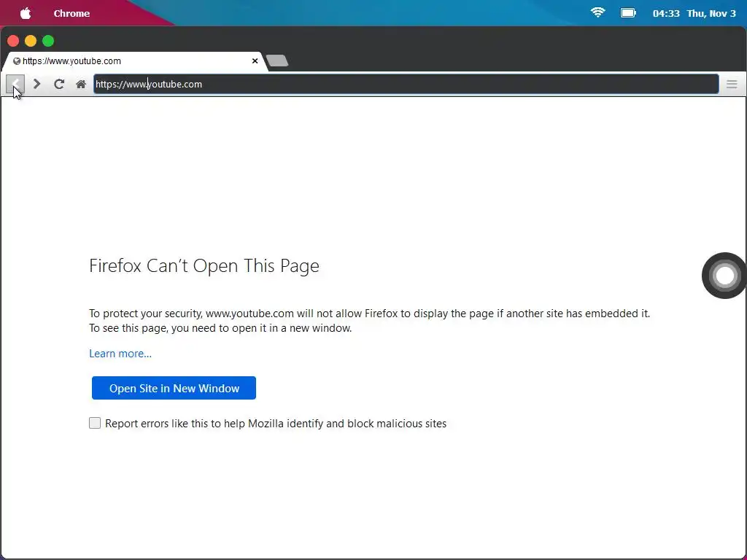The width and height of the screenshot is (747, 560).
Task: Check the Report errors like this checkbox
Action: [95, 423]
